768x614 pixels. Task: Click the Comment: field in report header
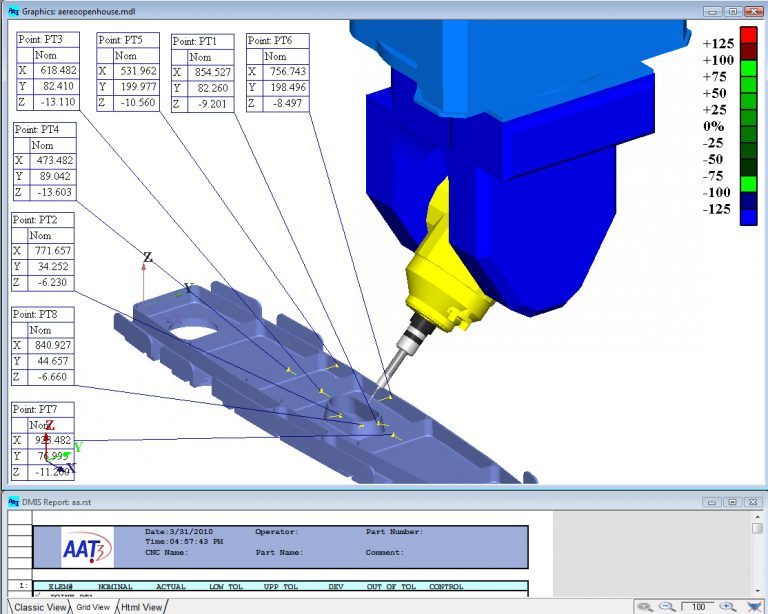tap(384, 552)
